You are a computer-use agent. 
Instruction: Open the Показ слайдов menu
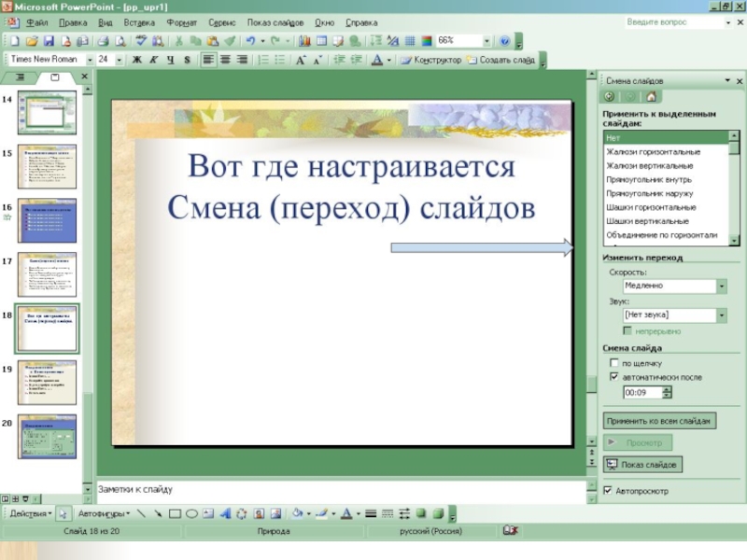(275, 21)
